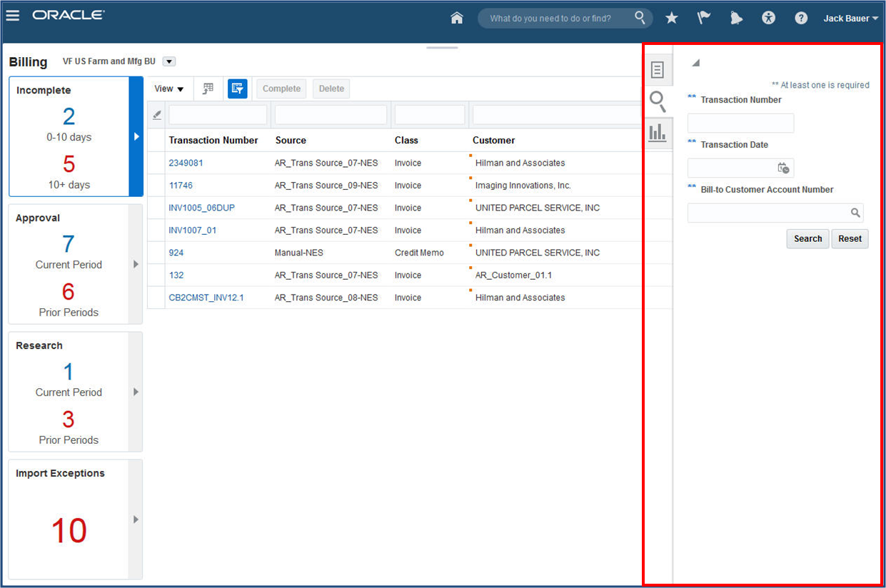Go to the Home page icon
Screen dimensions: 886x588
click(x=457, y=19)
